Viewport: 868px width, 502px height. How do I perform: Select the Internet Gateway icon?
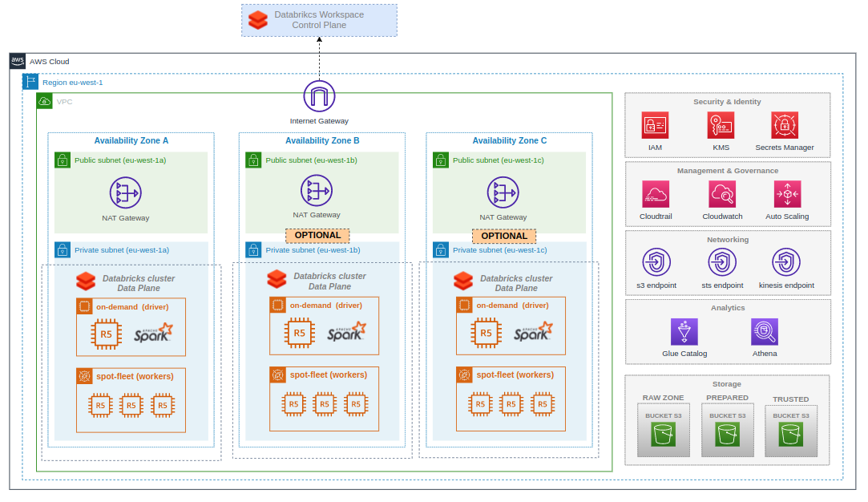tap(319, 96)
